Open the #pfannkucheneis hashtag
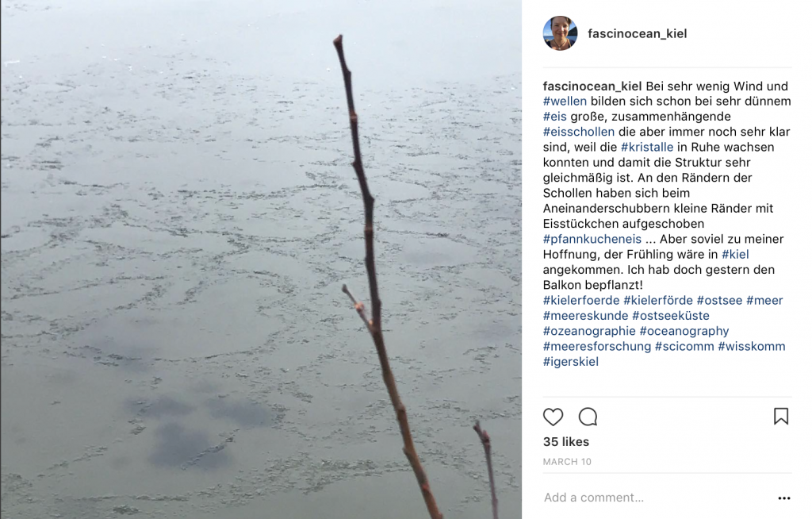812x519 pixels. pos(592,239)
